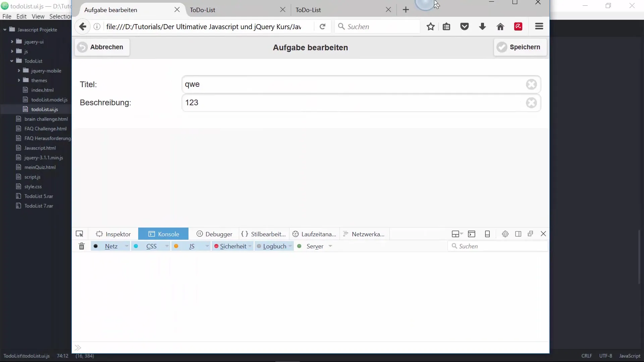Screen dimensions: 644x362
Task: Open the JS filter dropdown arrow
Action: pyautogui.click(x=207, y=246)
